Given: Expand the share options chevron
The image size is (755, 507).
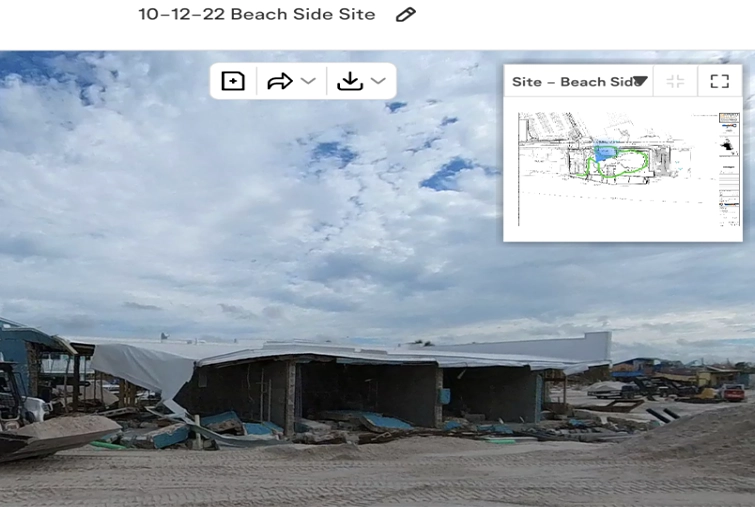Looking at the screenshot, I should [308, 81].
